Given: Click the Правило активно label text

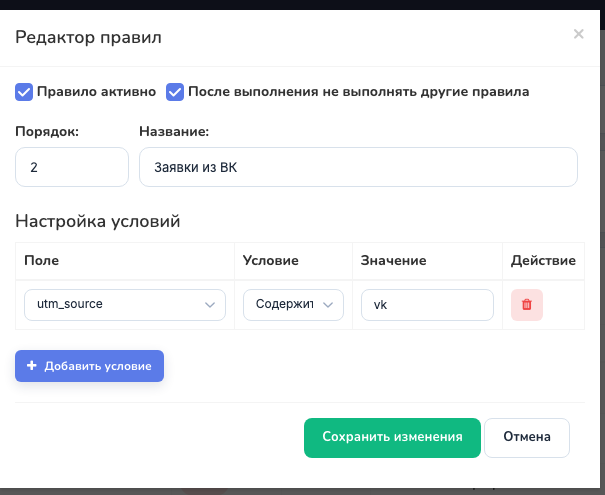Looking at the screenshot, I should 96,92.
